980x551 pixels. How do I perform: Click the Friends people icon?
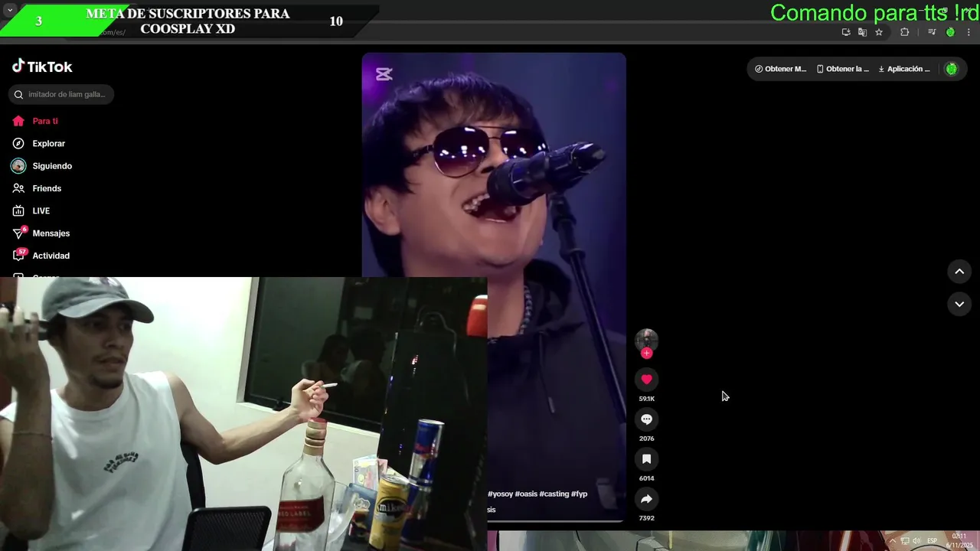click(x=18, y=188)
